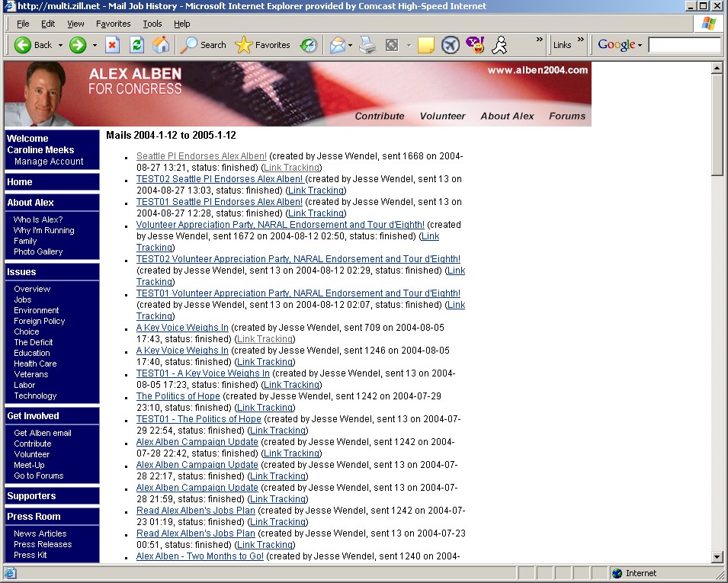Open the Tools menu

152,24
